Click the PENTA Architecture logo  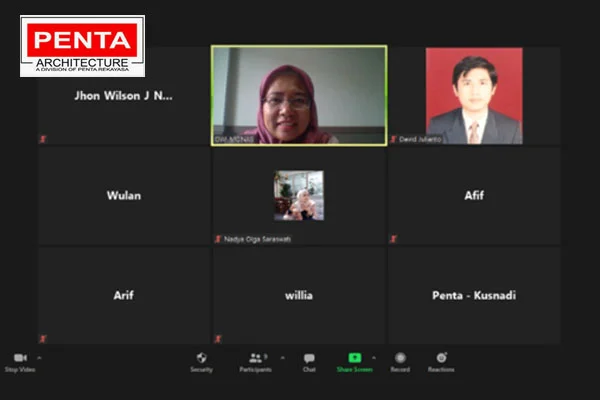click(x=83, y=46)
